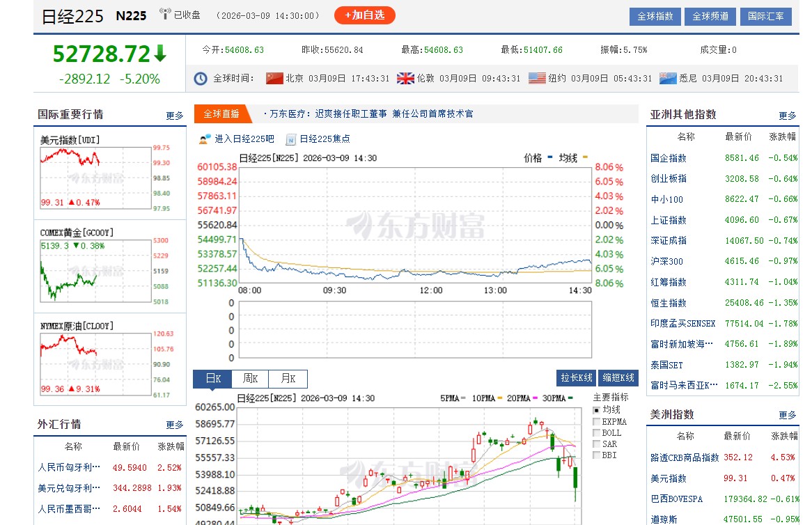Image resolution: width=812 pixels, height=525 pixels.
Task: Enable the BOLL indicator checkbox
Action: pos(595,432)
